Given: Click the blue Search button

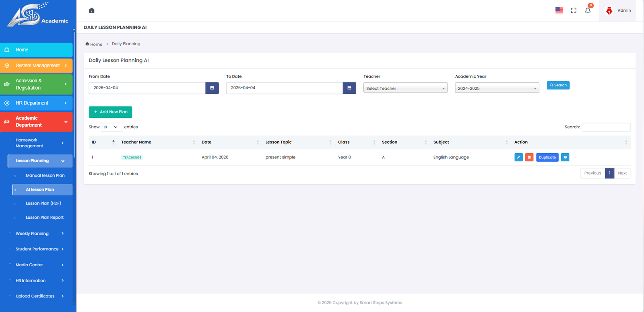Looking at the screenshot, I should coord(558,85).
